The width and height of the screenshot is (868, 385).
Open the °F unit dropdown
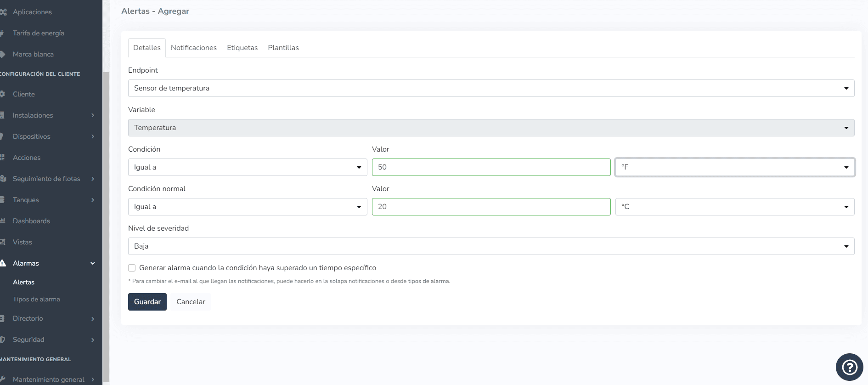click(x=734, y=167)
